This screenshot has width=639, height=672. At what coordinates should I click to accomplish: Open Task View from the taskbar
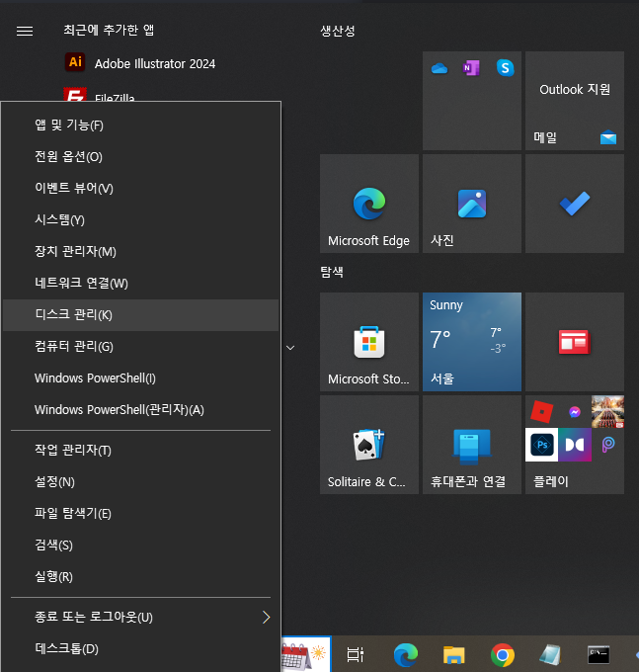pos(355,654)
